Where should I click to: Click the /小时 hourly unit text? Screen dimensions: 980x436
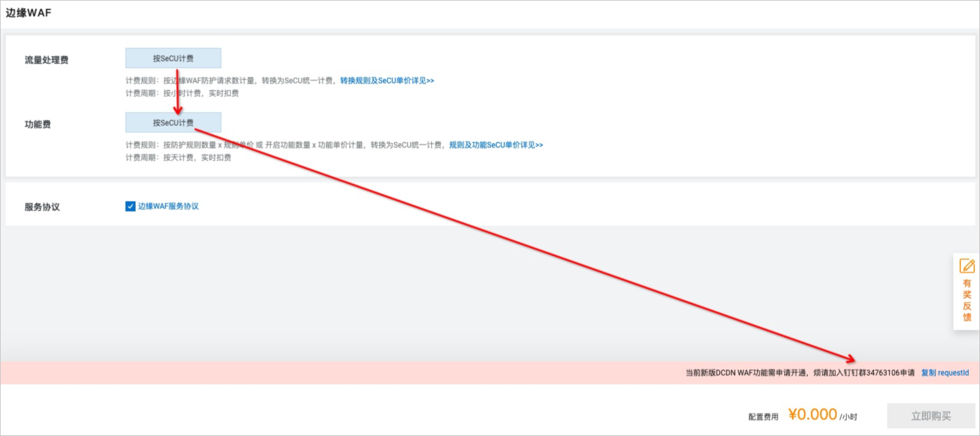coord(846,417)
